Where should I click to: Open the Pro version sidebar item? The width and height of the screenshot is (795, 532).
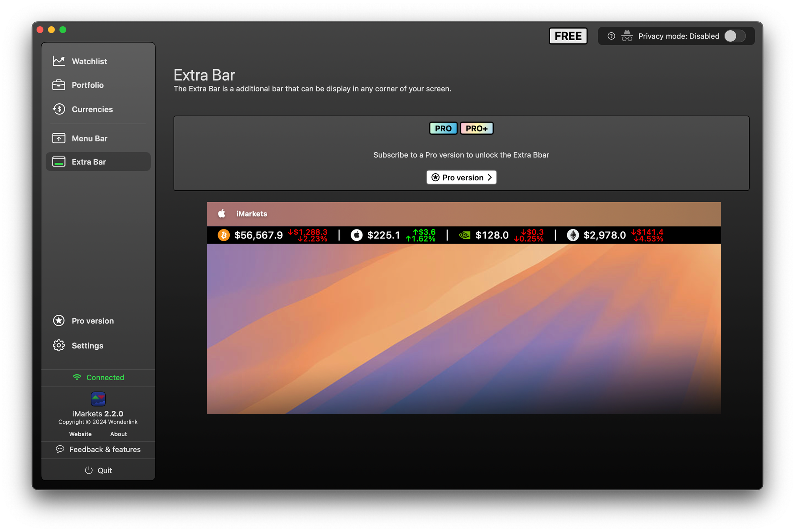click(x=92, y=321)
